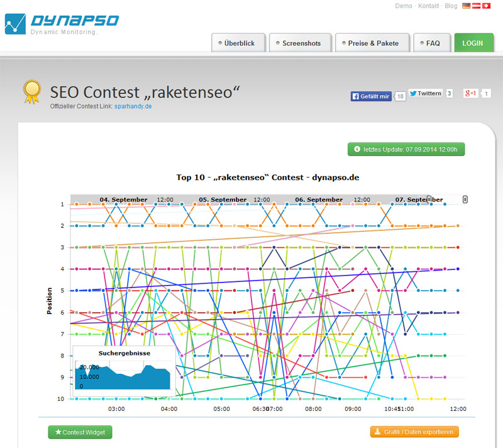Switch to the Preise & Pakete tab
The image size is (503, 448).
(372, 43)
